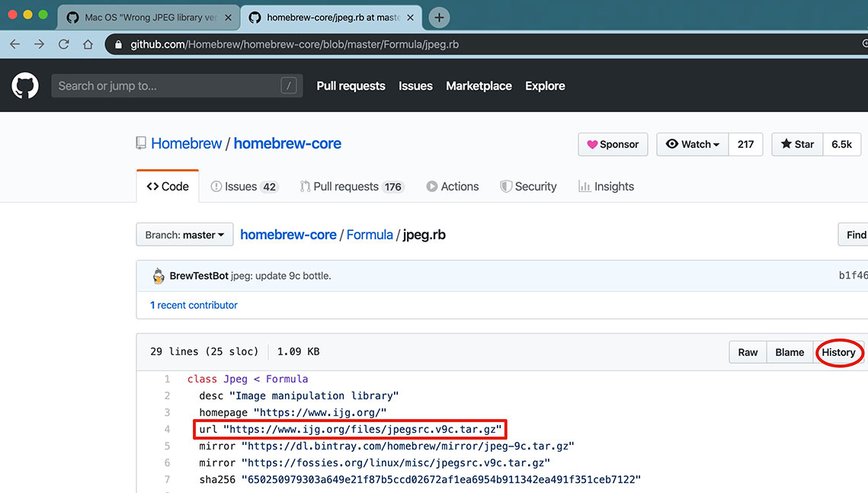Open the Watch dropdown menu
Screen dimensions: 868x493
click(692, 144)
